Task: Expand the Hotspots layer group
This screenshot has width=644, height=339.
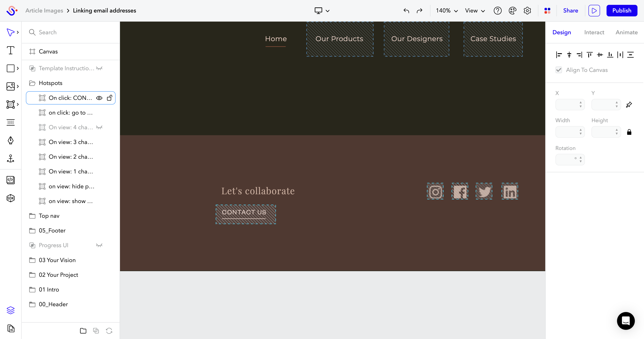Action: 32,83
